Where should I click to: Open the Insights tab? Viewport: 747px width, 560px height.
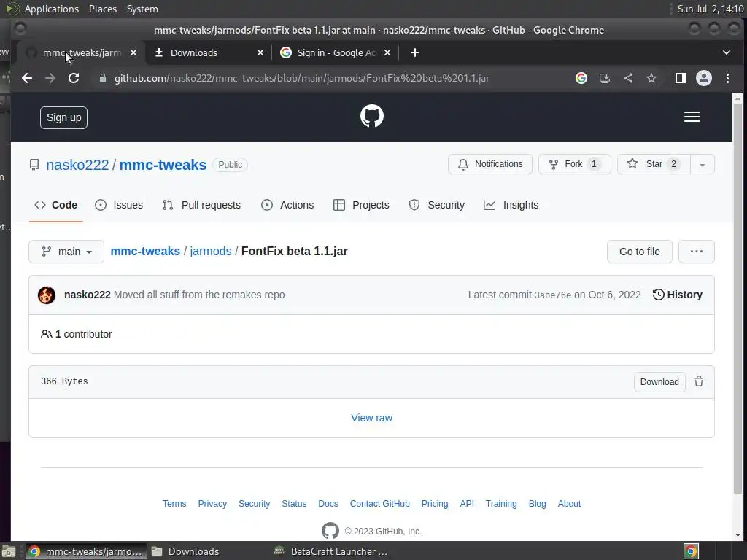[x=511, y=205]
